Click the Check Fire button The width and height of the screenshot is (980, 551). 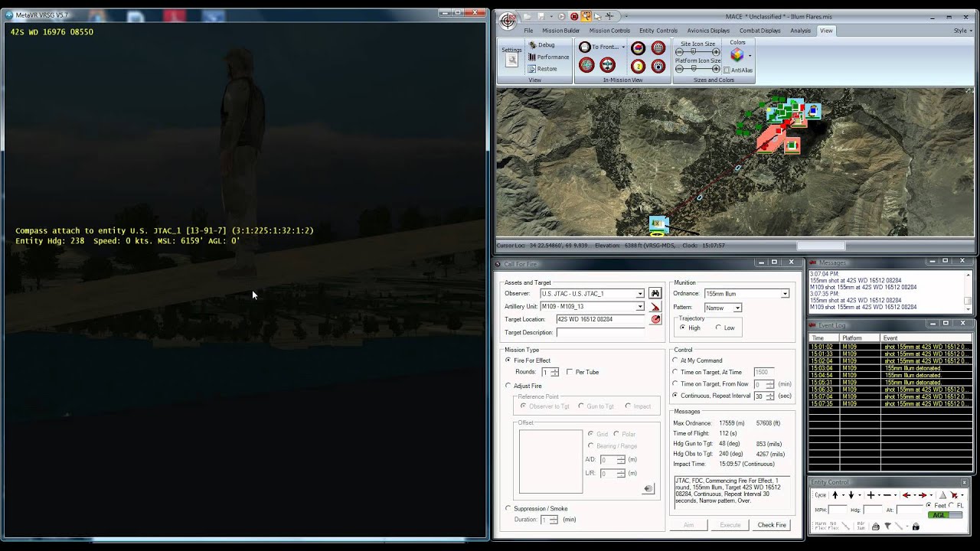coord(771,525)
